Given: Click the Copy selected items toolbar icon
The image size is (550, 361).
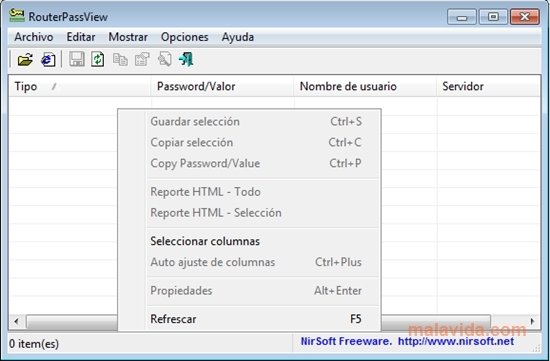Looking at the screenshot, I should coord(120,59).
